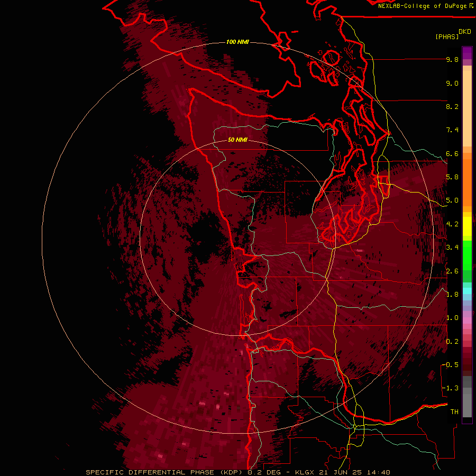Image resolution: width=476 pixels, height=476 pixels.
Task: Select the -0.5 color scale value
Action: [451, 365]
